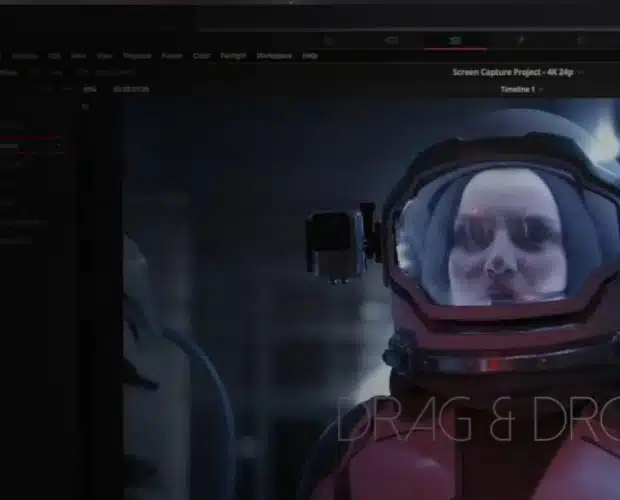Click the Screen Capture Project - 4K 24p title

(513, 72)
